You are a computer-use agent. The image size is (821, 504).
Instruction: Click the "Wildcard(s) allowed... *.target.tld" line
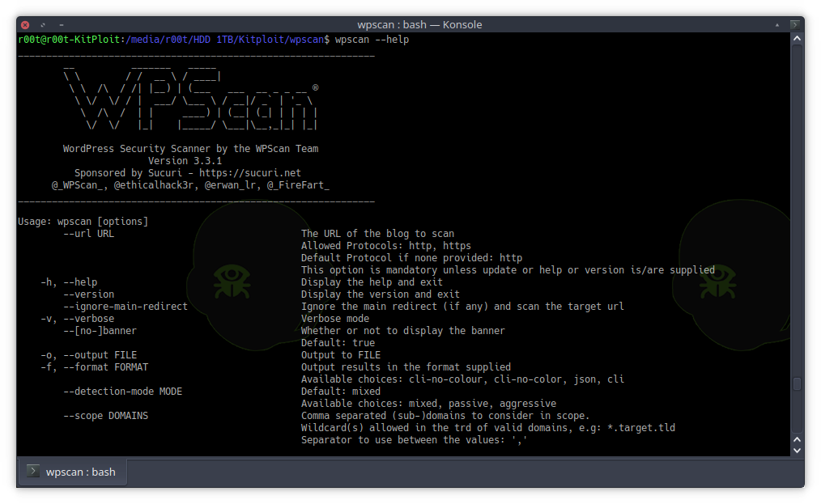tap(488, 428)
